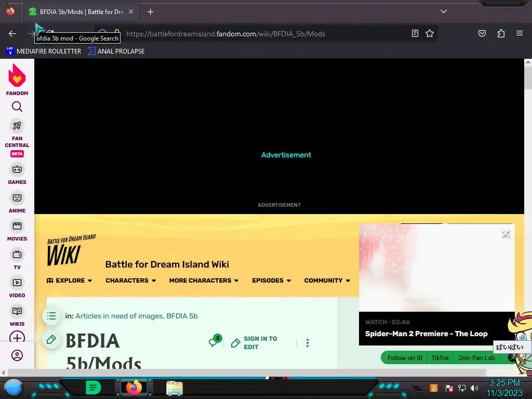This screenshot has height=399, width=532.
Task: Open the BFDIA 5b category link
Action: click(182, 316)
